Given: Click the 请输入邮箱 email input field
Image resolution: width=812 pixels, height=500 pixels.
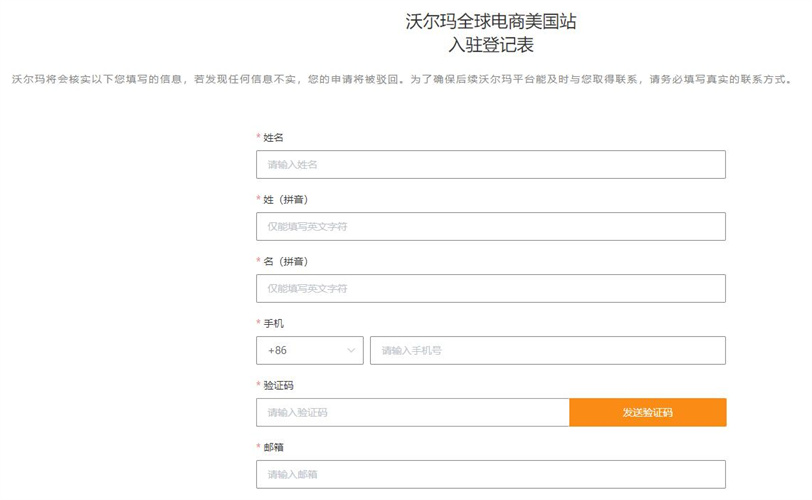Looking at the screenshot, I should click(490, 474).
